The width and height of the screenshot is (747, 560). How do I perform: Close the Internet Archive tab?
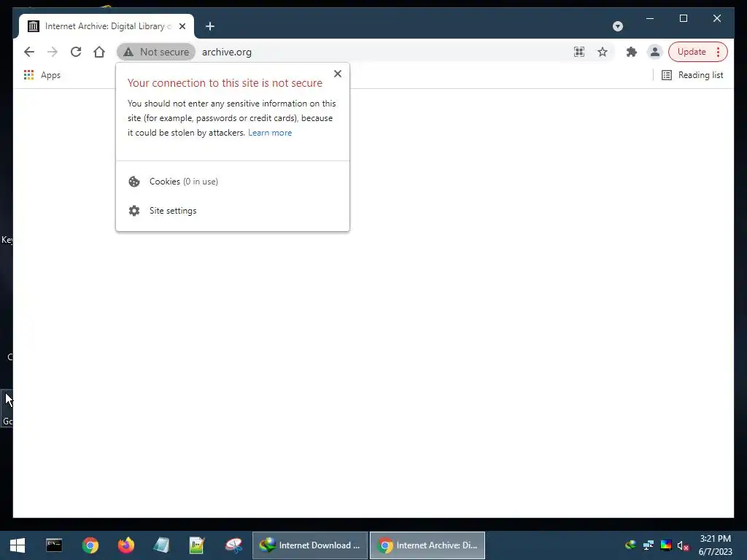pyautogui.click(x=182, y=26)
